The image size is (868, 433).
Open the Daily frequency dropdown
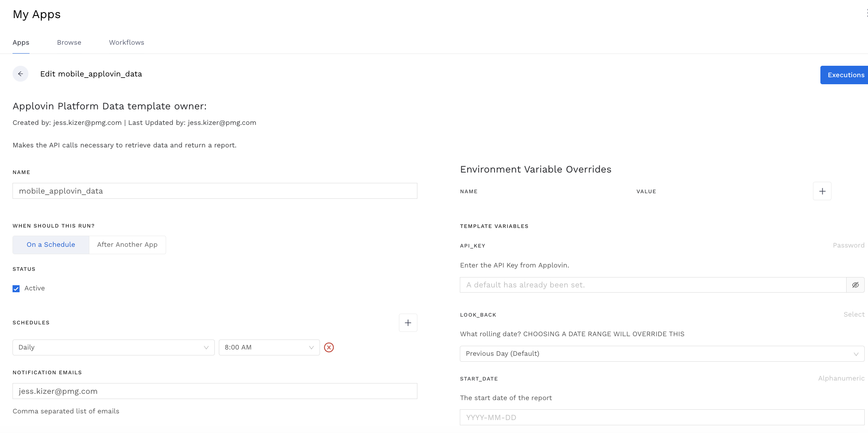coord(113,347)
